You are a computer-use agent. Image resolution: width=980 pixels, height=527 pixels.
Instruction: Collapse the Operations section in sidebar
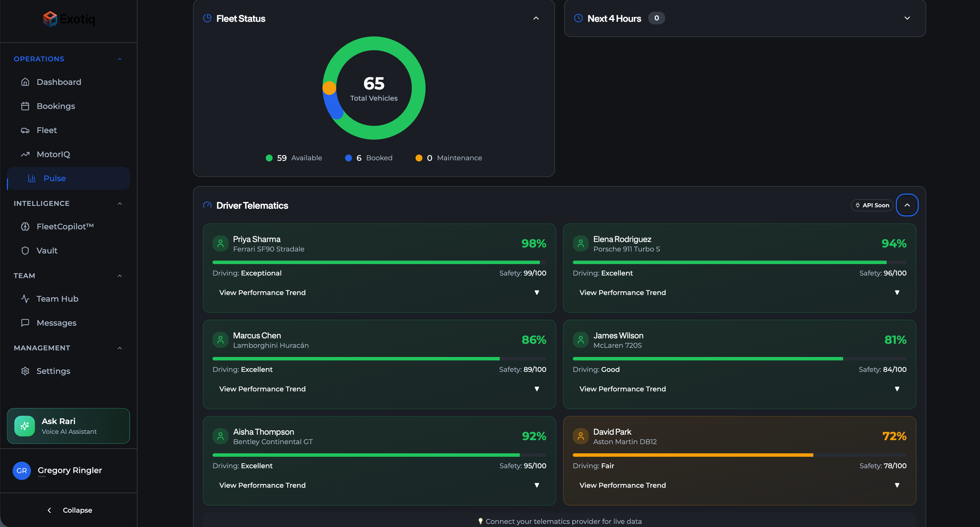[x=119, y=59]
